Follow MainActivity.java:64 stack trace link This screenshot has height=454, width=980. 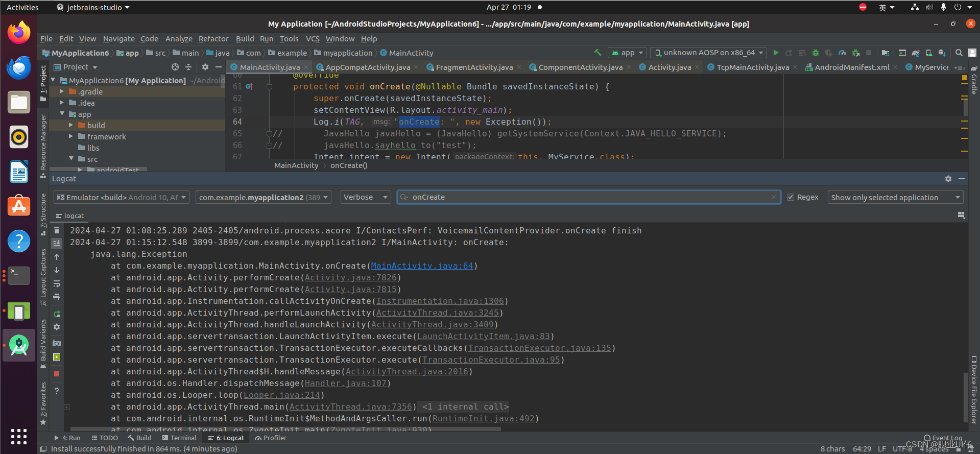[x=422, y=266]
